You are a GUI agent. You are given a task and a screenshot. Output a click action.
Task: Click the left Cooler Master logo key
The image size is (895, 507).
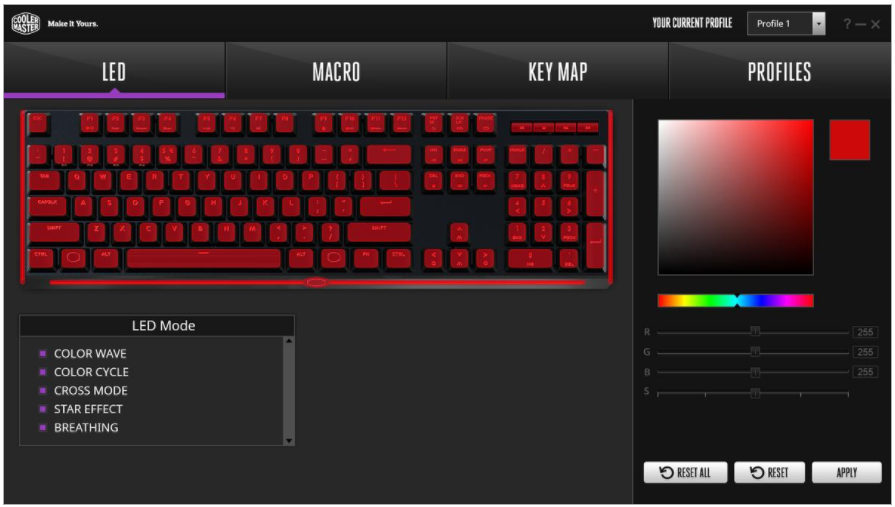pos(74,259)
